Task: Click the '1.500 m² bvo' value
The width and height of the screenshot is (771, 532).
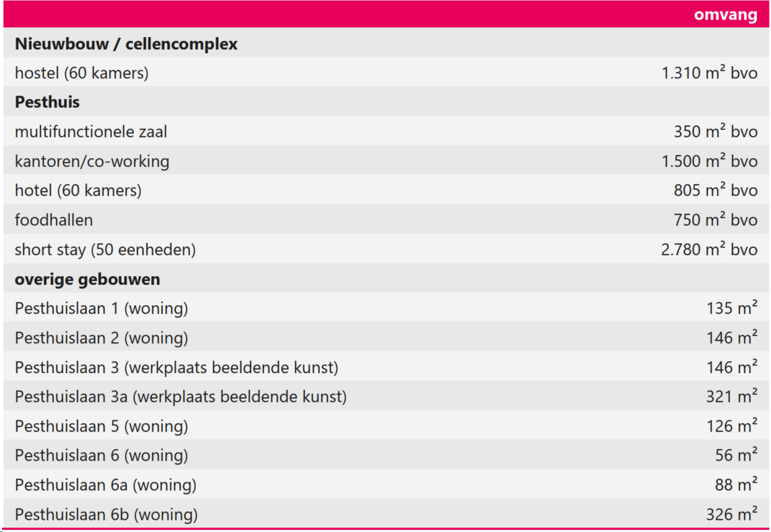Action: coord(709,162)
